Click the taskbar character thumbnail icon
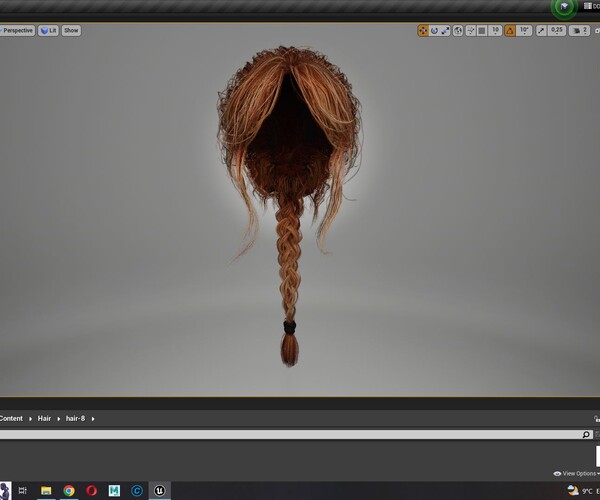The width and height of the screenshot is (600, 500). point(5,491)
